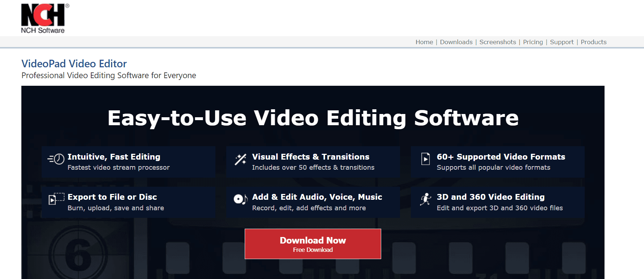Open the Support menu link

(561, 42)
